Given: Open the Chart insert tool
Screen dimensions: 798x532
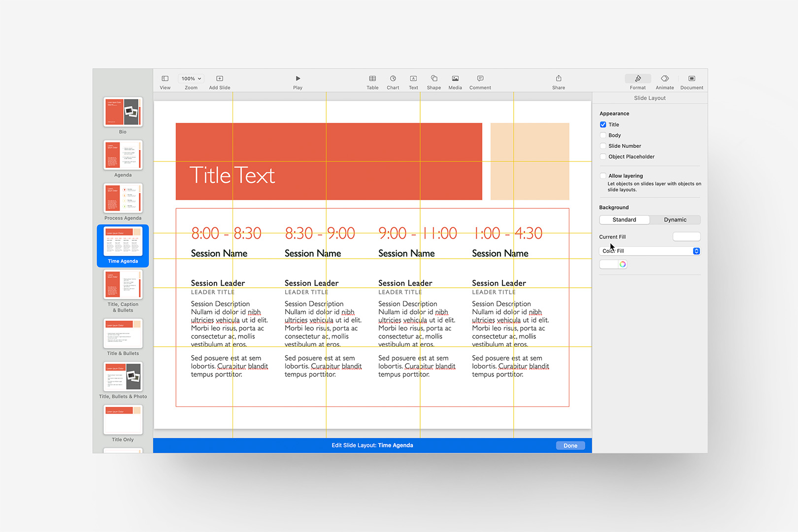Looking at the screenshot, I should point(393,81).
